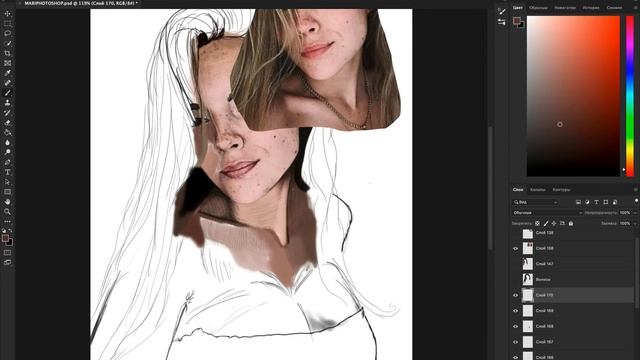
Task: Select the Dodge tool
Action: tap(7, 152)
